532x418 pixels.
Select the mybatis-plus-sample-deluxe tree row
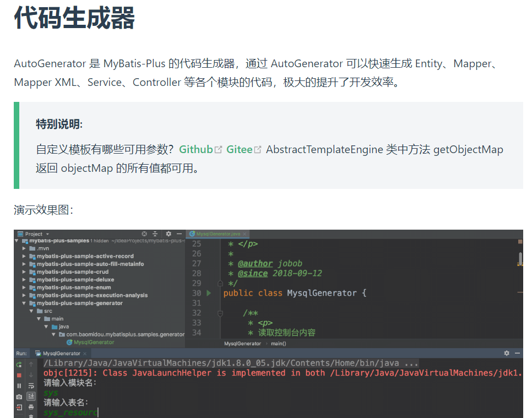coord(100,280)
